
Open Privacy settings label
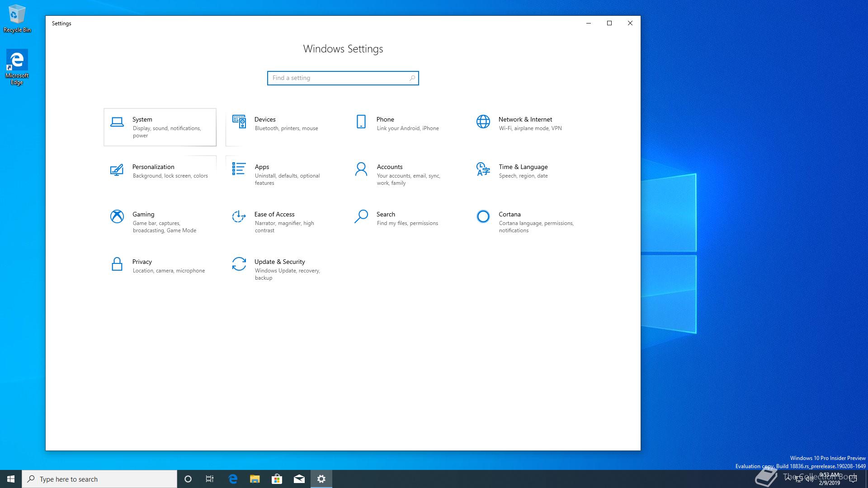142,262
